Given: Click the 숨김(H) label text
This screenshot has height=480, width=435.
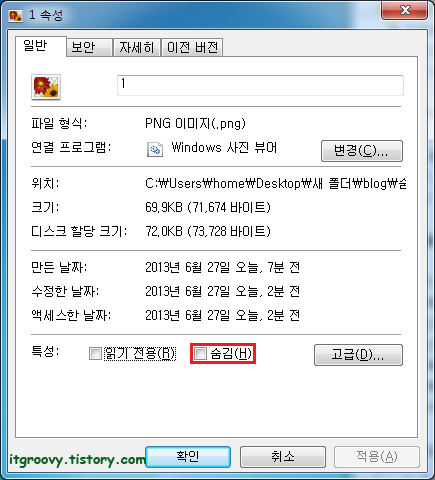Looking at the screenshot, I should (231, 353).
